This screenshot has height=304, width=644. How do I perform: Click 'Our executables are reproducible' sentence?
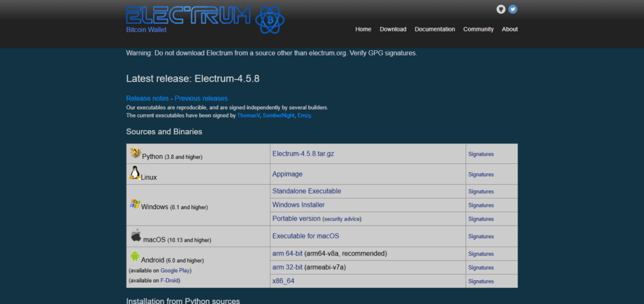coord(227,107)
